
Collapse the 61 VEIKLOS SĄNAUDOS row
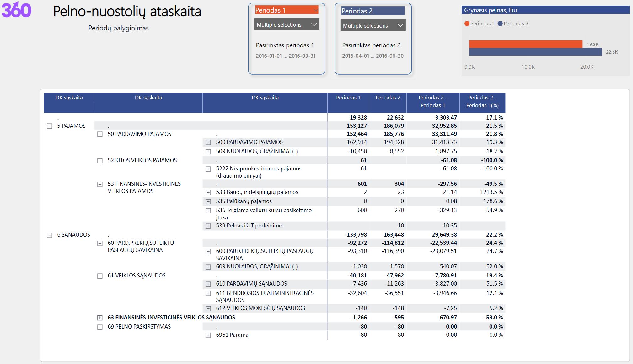point(100,276)
